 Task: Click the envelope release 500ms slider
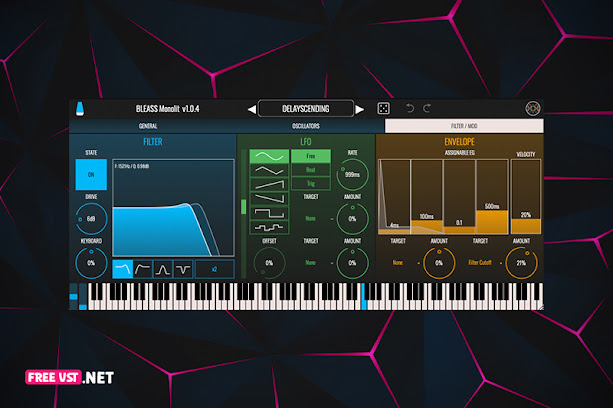tap(492, 197)
